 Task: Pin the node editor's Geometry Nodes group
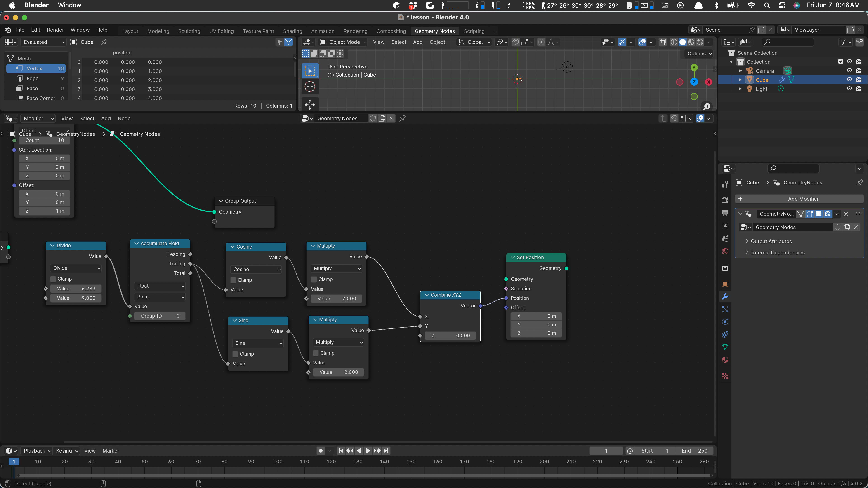tap(403, 118)
